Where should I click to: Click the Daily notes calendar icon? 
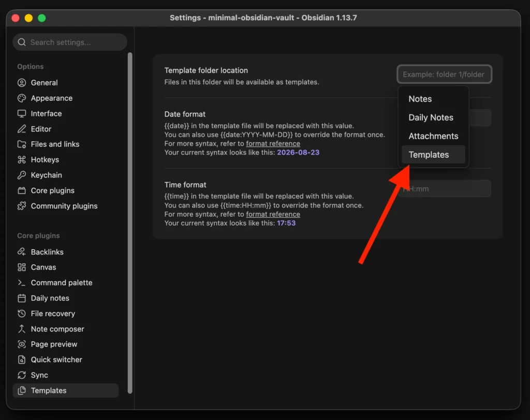point(22,298)
